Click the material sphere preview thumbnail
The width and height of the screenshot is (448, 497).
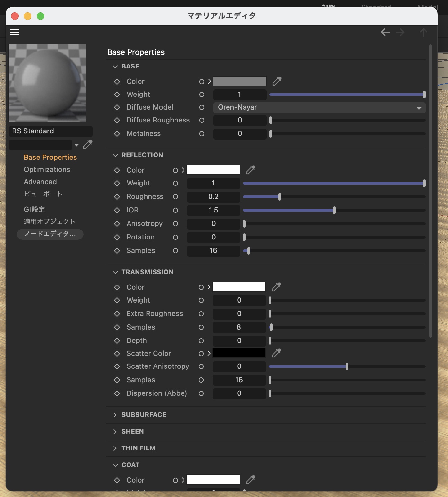(x=48, y=83)
